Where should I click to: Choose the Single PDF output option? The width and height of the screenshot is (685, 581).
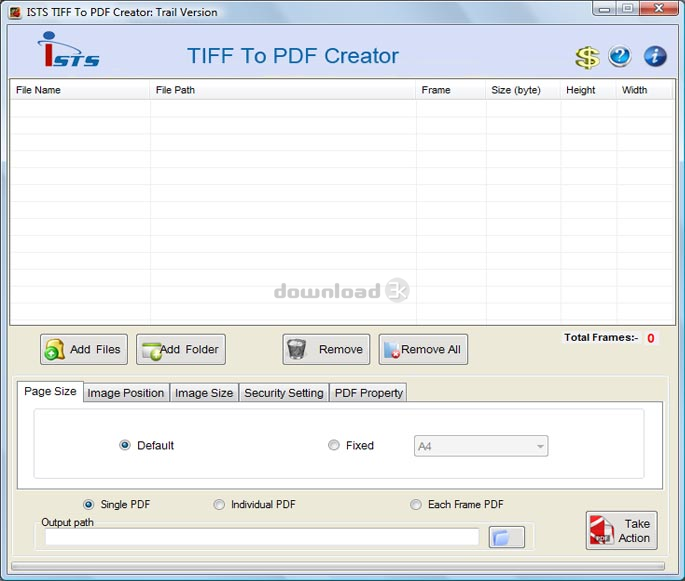click(88, 505)
